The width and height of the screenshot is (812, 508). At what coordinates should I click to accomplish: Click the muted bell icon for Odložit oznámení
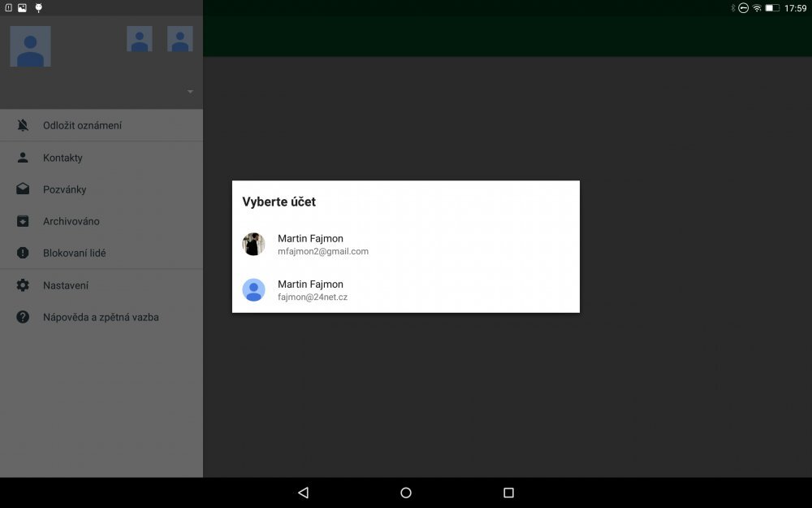pyautogui.click(x=22, y=125)
